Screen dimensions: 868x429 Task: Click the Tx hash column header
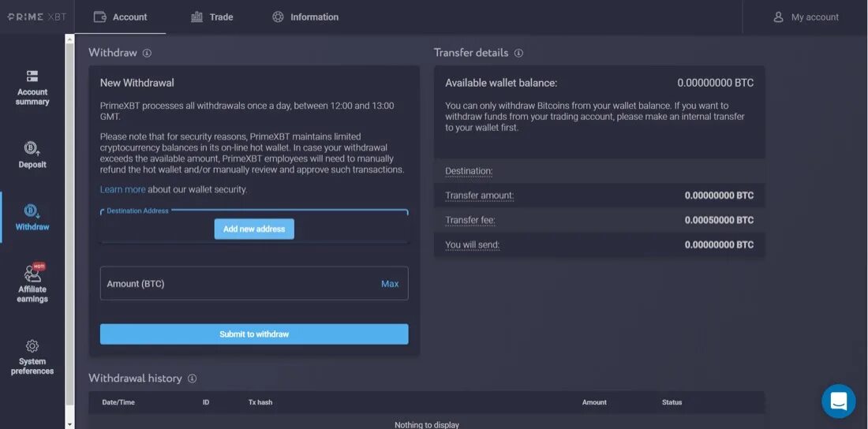260,402
